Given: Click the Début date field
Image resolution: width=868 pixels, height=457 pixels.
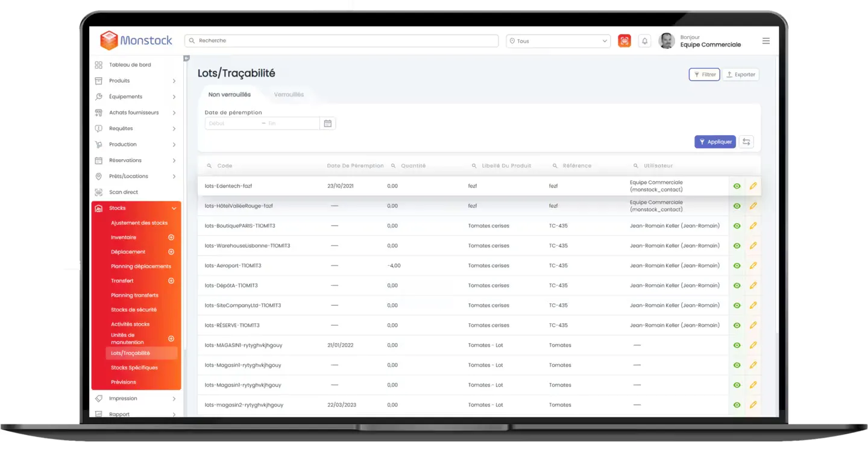Looking at the screenshot, I should click(233, 124).
